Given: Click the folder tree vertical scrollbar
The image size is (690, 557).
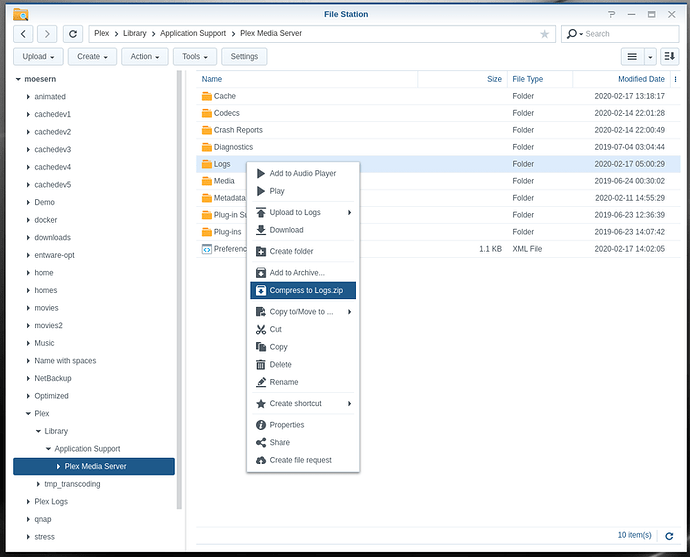Looking at the screenshot, I should [179, 289].
